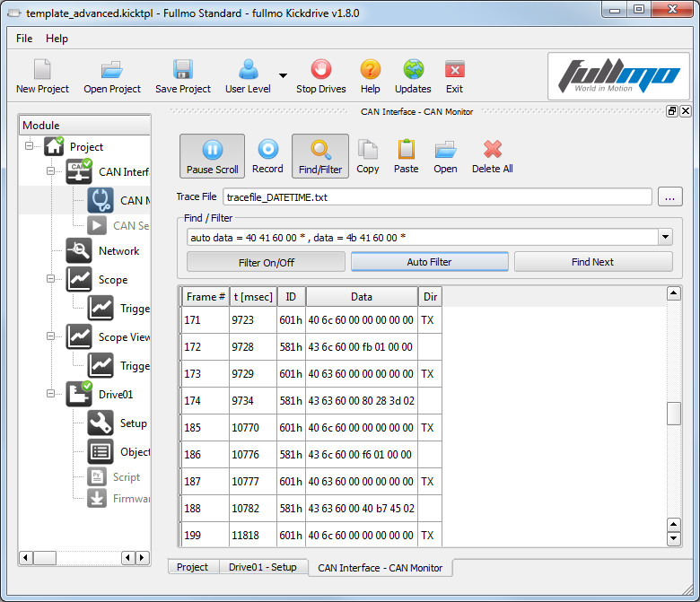Click the CAN trace vertical scrollbar handle
Viewport: 700px width, 602px height.
[674, 414]
